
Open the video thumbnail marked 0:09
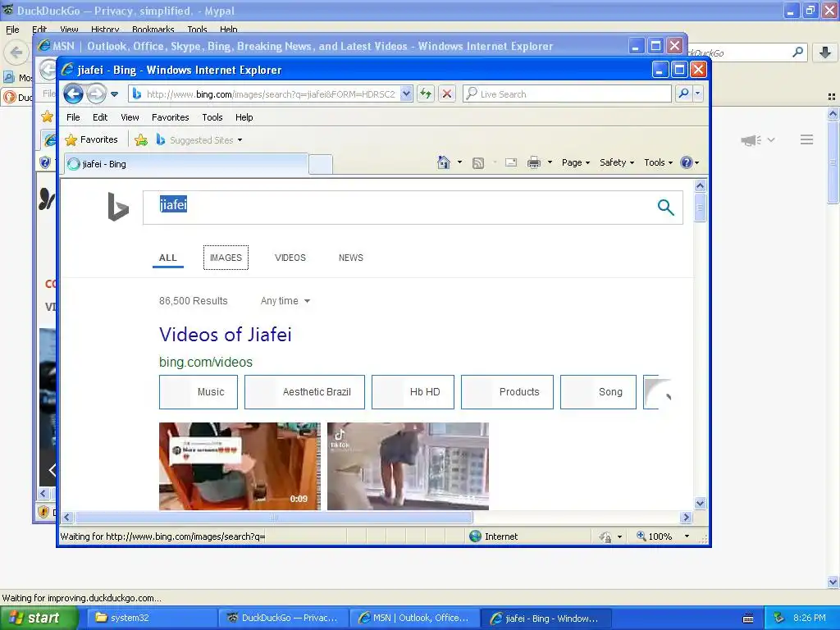click(x=240, y=466)
